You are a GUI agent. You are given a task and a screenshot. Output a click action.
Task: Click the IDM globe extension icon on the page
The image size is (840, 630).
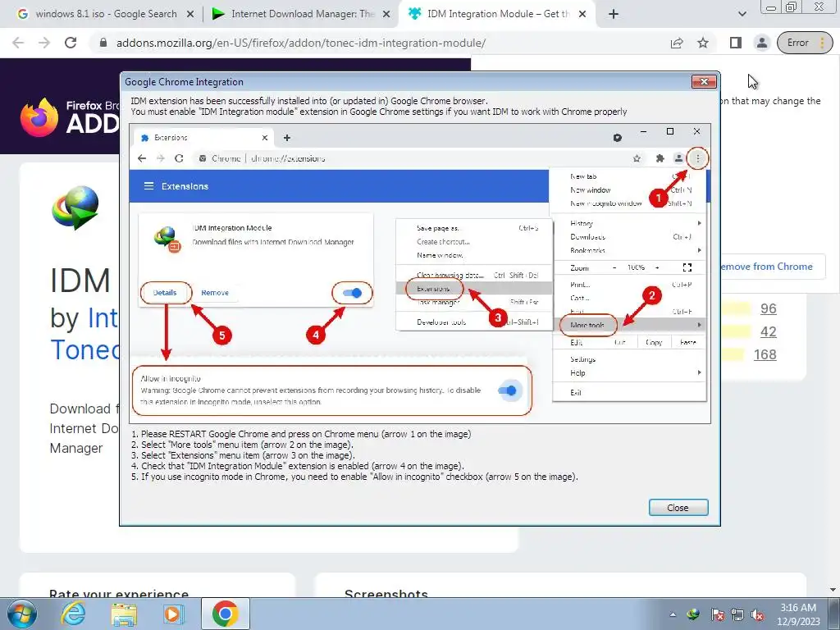tap(75, 208)
